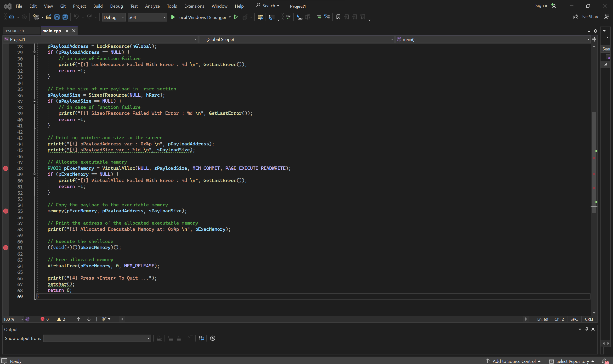Viewport: 613px width, 364px height.
Task: Click the editor tab settings gear icon
Action: click(595, 31)
